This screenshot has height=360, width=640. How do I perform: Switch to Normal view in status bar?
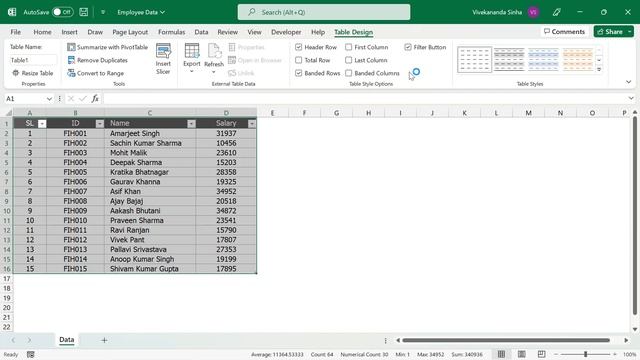(x=501, y=354)
